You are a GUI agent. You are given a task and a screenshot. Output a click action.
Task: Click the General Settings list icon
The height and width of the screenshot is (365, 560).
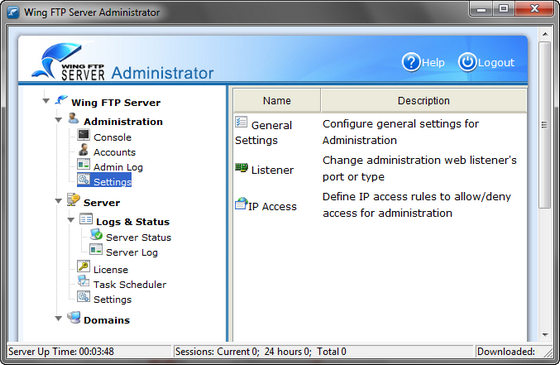[241, 122]
